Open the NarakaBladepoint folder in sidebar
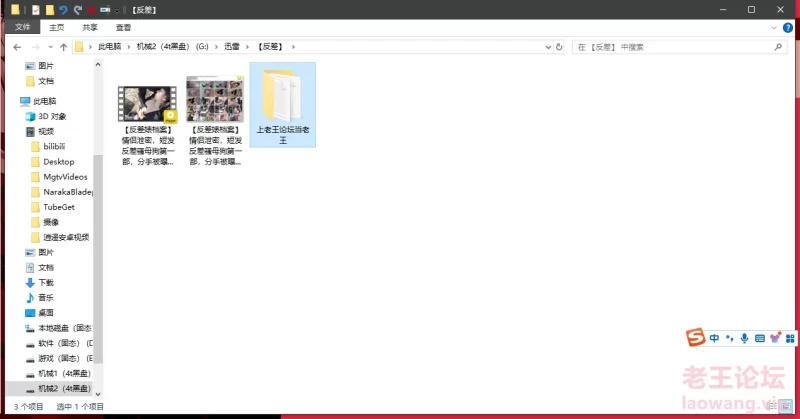The image size is (800, 419). 62,192
